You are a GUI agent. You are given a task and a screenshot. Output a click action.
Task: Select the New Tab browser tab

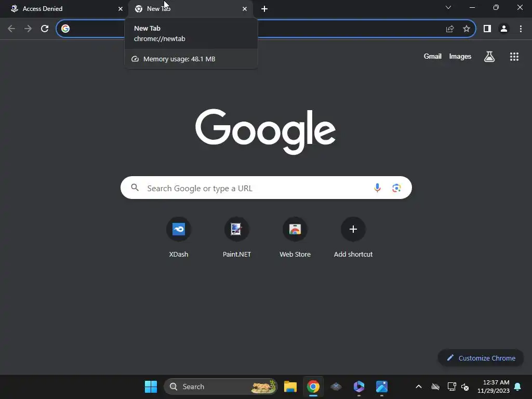click(190, 9)
